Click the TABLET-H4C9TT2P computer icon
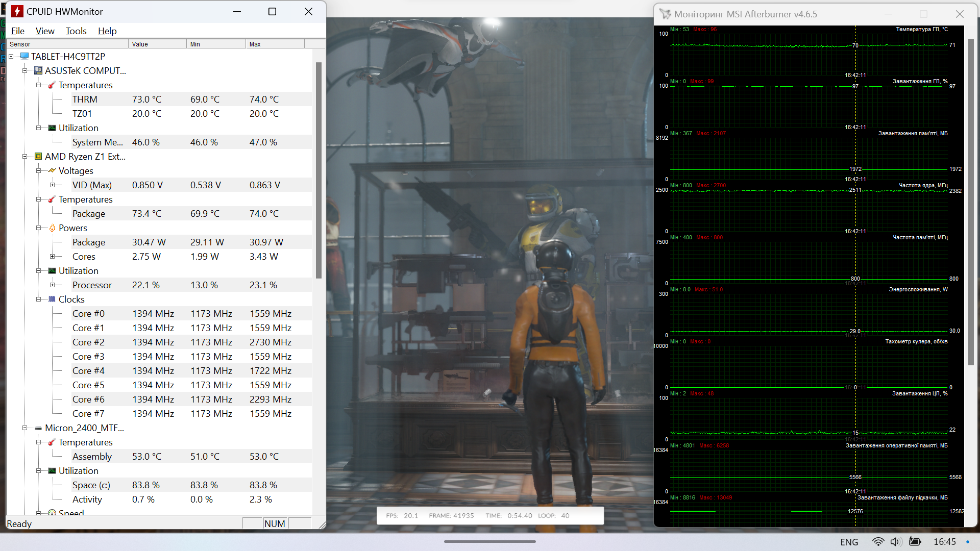This screenshot has width=980, height=551. (x=24, y=57)
